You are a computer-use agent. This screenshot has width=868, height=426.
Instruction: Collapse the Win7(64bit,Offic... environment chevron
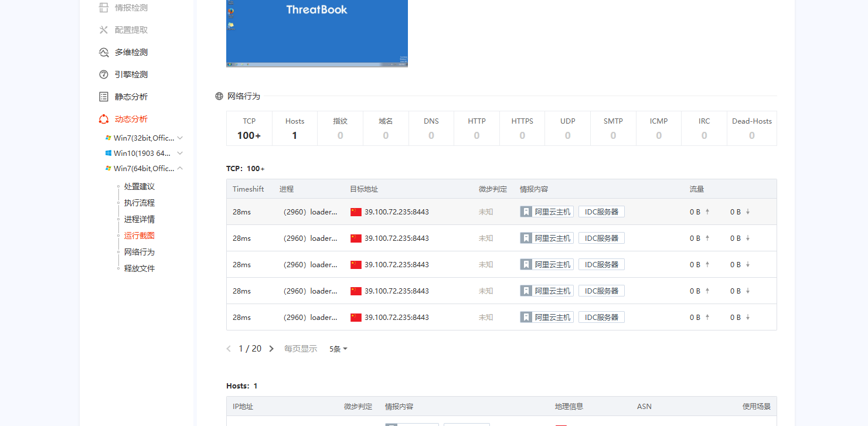[x=180, y=168]
